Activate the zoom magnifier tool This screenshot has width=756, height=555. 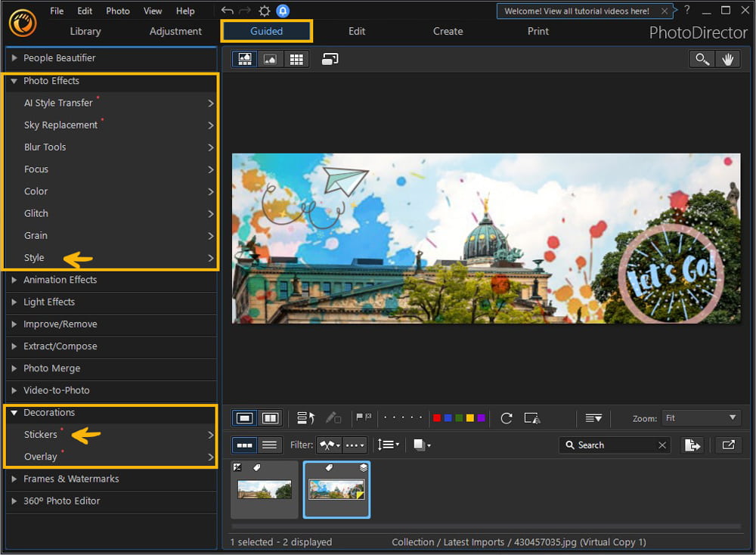(702, 59)
